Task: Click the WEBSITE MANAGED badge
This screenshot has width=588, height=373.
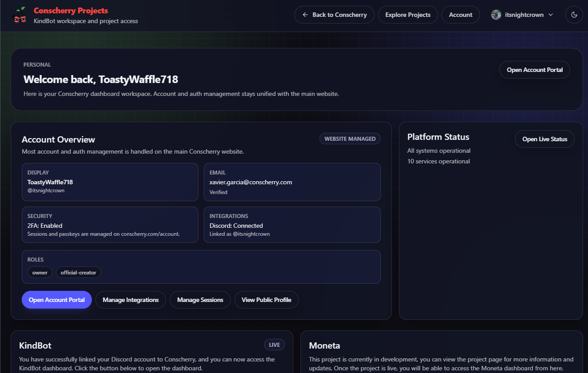Action: [350, 139]
